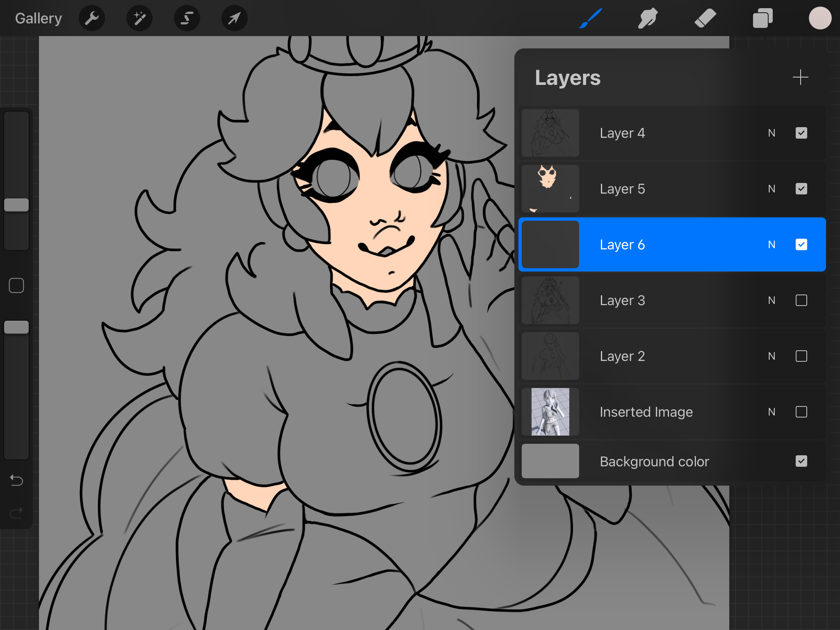The width and height of the screenshot is (840, 630).
Task: Select the Brush tool
Action: (591, 18)
